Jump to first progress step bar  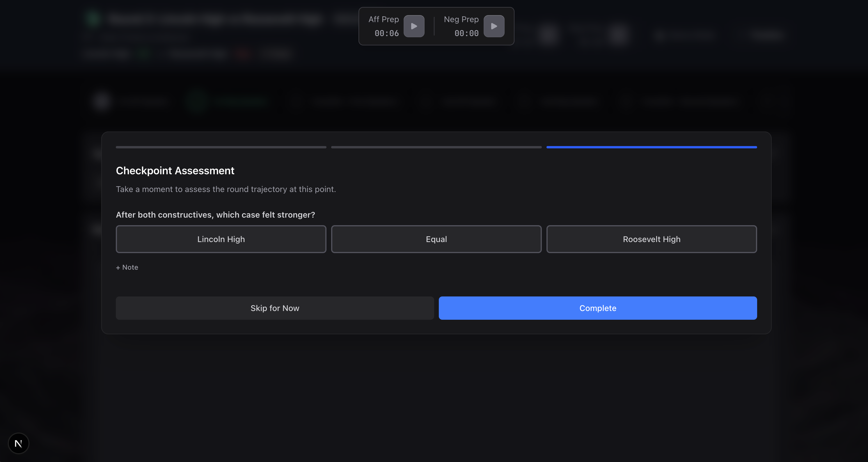pyautogui.click(x=221, y=147)
